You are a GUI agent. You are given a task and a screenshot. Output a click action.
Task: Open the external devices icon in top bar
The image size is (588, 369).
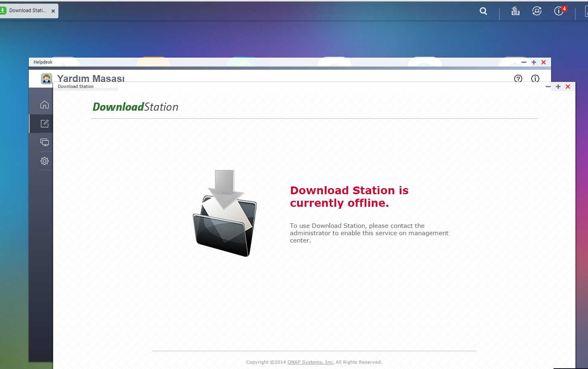537,11
